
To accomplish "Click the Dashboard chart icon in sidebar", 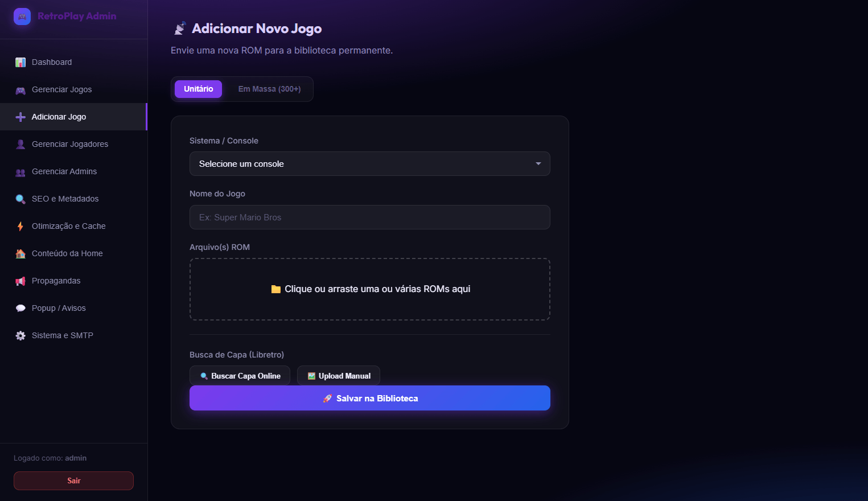I will pos(20,62).
